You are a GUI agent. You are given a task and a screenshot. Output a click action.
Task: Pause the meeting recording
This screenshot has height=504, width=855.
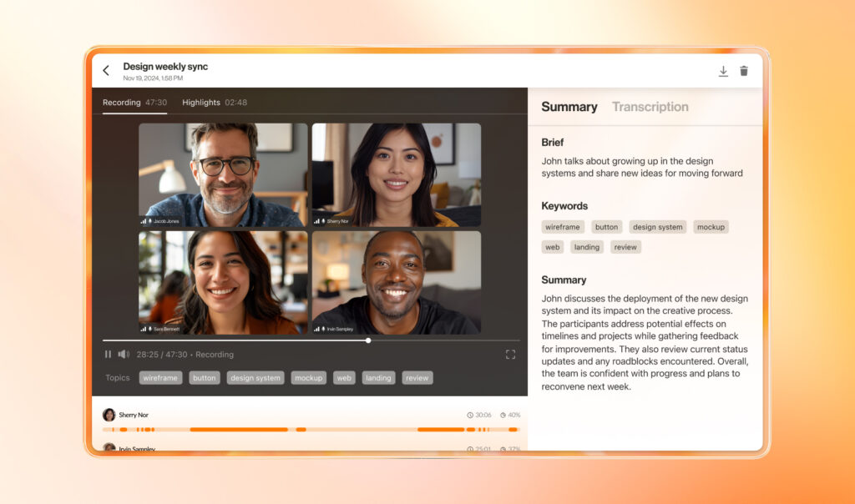tap(108, 354)
